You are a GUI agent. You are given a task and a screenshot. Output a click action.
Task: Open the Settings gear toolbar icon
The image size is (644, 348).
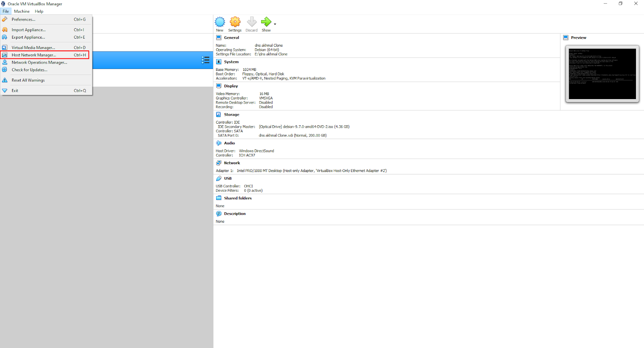(235, 22)
